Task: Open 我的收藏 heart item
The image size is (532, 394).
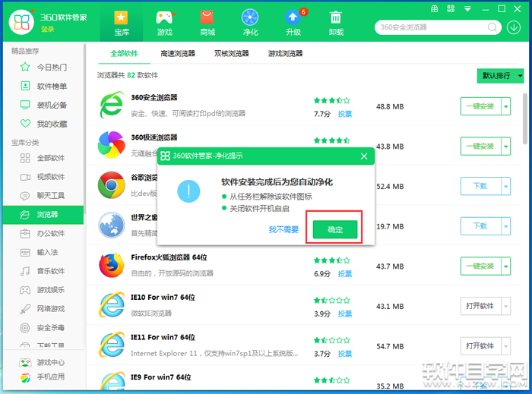Action: click(43, 124)
